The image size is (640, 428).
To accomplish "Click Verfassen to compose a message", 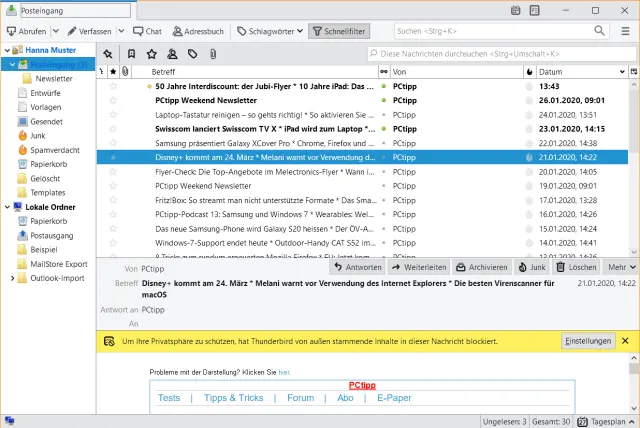I will click(x=89, y=31).
